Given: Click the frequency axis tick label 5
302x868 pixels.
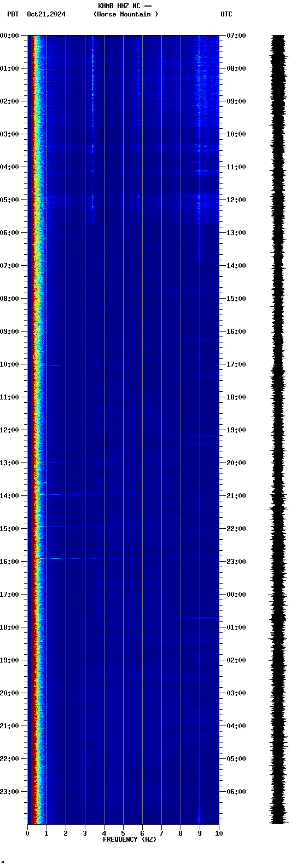Looking at the screenshot, I should (123, 833).
